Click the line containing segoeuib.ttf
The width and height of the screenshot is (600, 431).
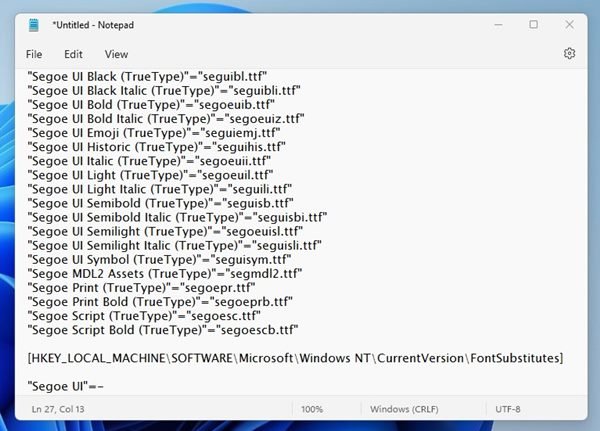[151, 105]
